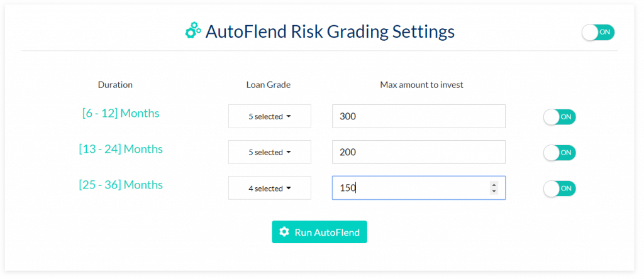Expand Loan Grade dropdown for 13-24 Months
Viewport: 644px width, 279px height.
click(269, 152)
